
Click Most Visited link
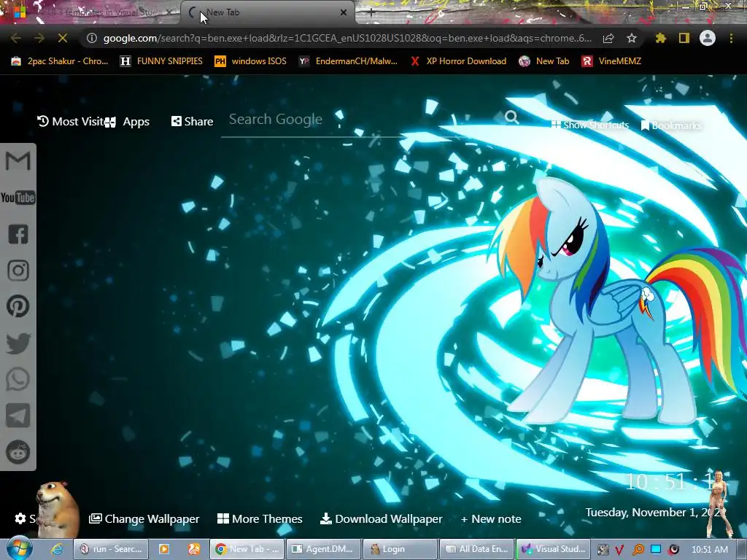[x=71, y=122]
